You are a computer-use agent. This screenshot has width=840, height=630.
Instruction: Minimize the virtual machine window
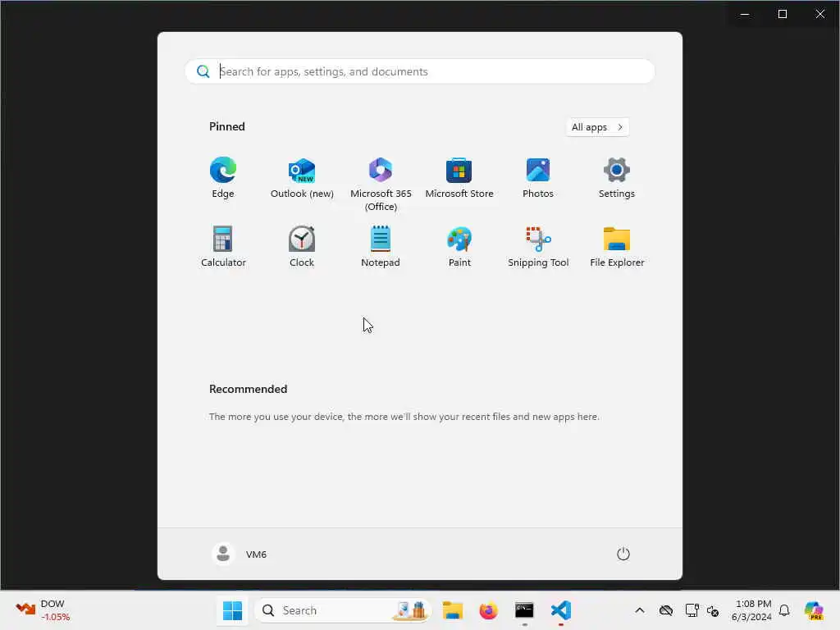pyautogui.click(x=745, y=14)
